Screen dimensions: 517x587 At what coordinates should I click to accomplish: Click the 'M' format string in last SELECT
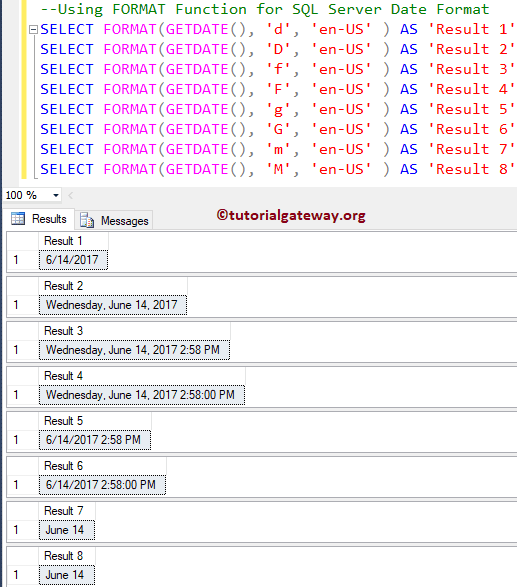(x=278, y=169)
